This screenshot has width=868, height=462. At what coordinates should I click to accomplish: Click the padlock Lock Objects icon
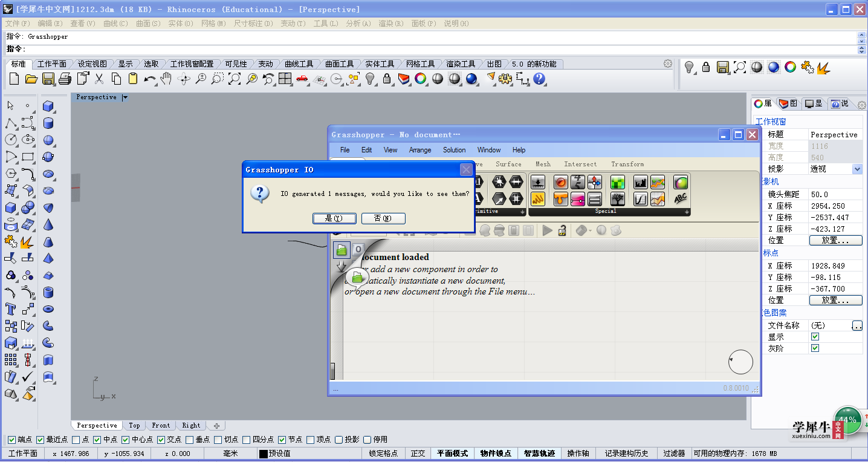pyautogui.click(x=387, y=79)
